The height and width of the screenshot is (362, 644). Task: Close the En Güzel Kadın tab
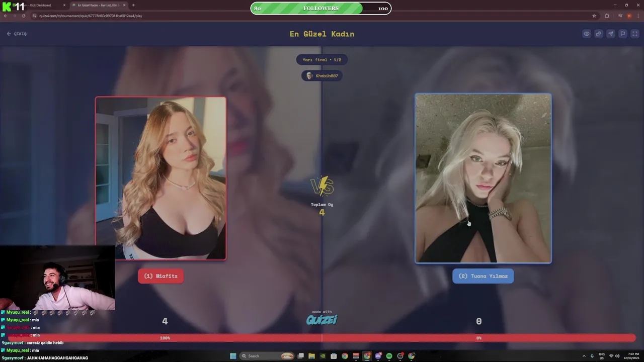coord(124,5)
